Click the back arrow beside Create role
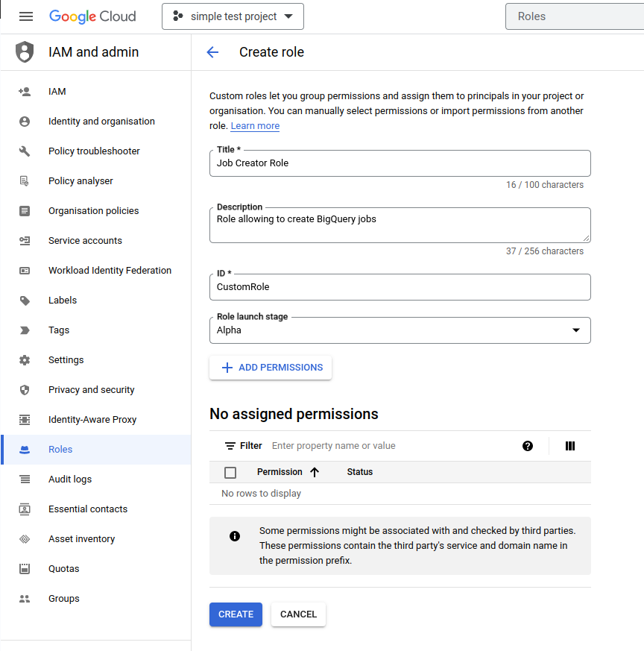 tap(212, 52)
